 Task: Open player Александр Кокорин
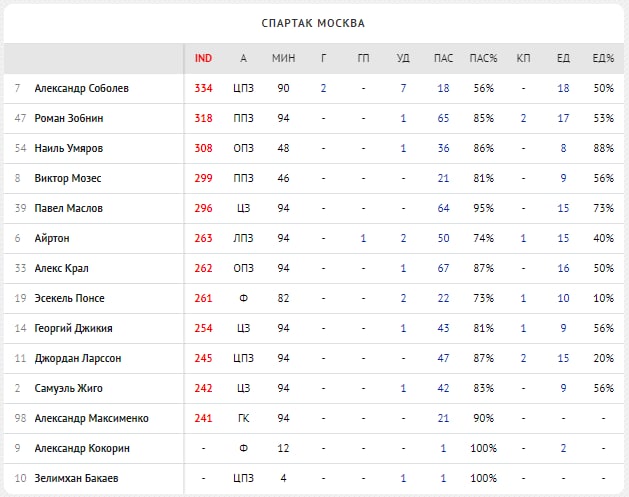point(82,448)
